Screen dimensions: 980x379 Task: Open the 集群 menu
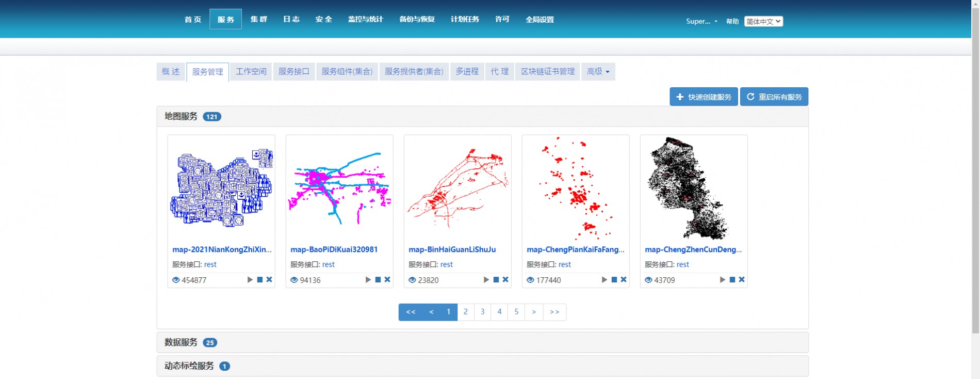pyautogui.click(x=259, y=19)
